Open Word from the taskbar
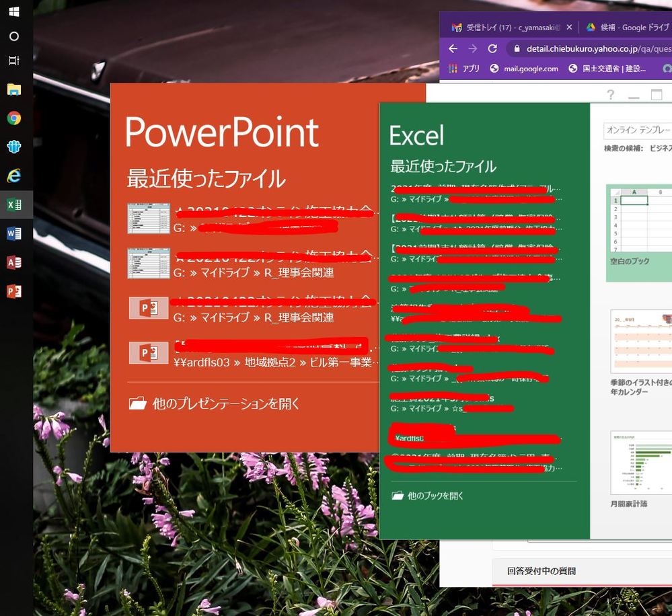 14,233
